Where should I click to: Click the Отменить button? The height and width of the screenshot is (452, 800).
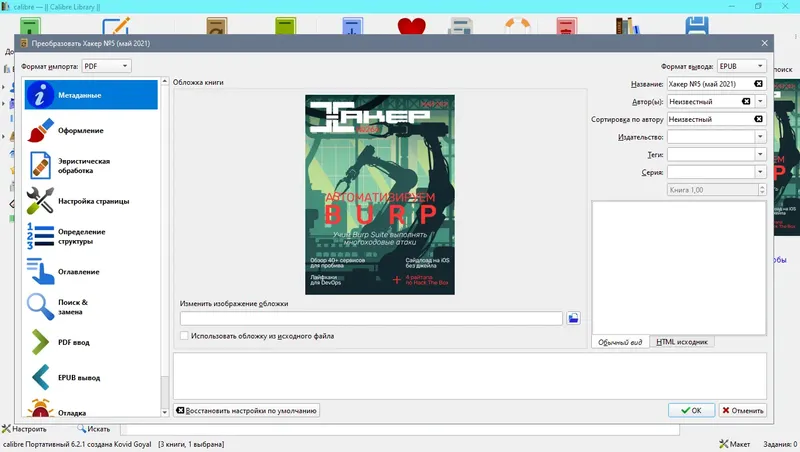(743, 410)
